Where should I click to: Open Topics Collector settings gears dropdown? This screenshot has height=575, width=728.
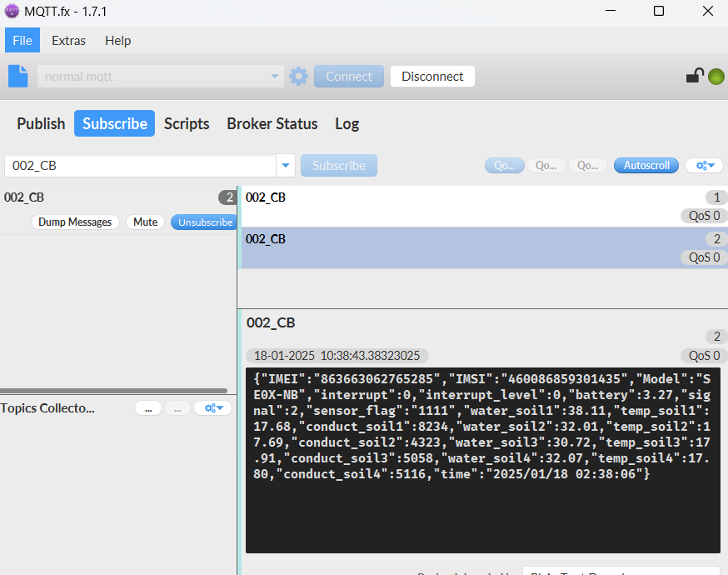tap(213, 407)
